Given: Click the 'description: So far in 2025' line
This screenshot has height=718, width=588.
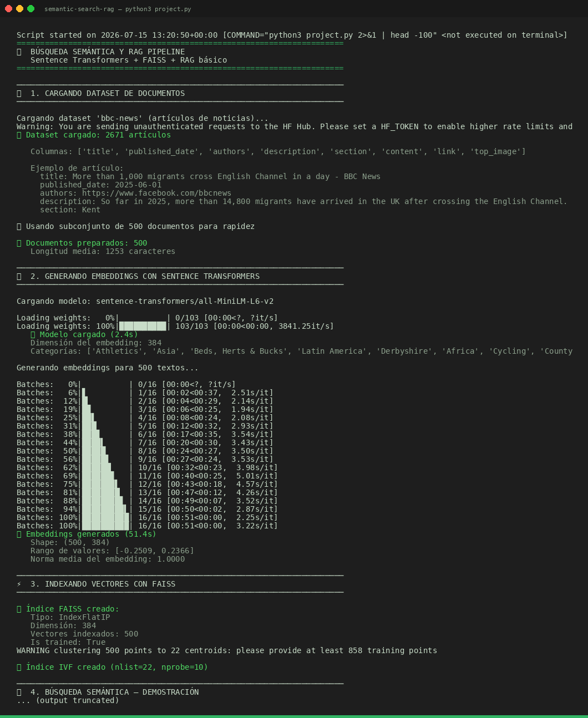Looking at the screenshot, I should tap(303, 201).
